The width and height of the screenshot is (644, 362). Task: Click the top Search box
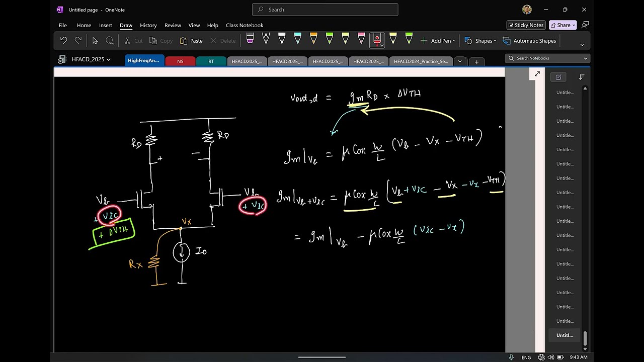tap(325, 10)
